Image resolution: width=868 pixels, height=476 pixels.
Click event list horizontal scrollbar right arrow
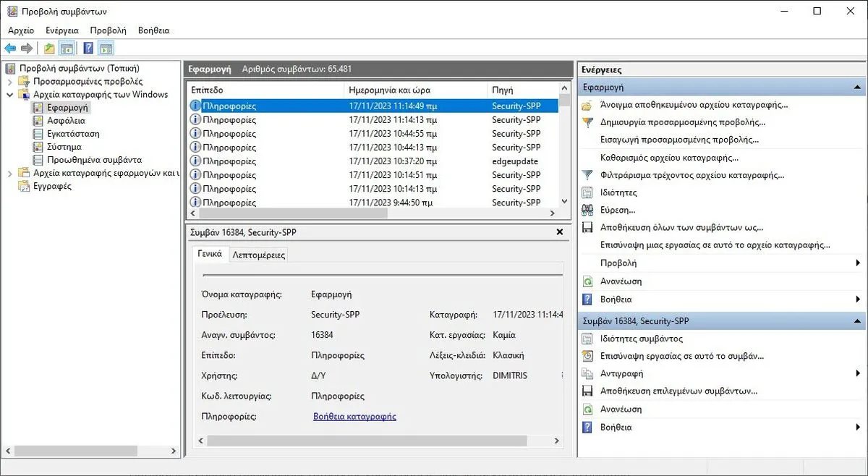click(552, 214)
